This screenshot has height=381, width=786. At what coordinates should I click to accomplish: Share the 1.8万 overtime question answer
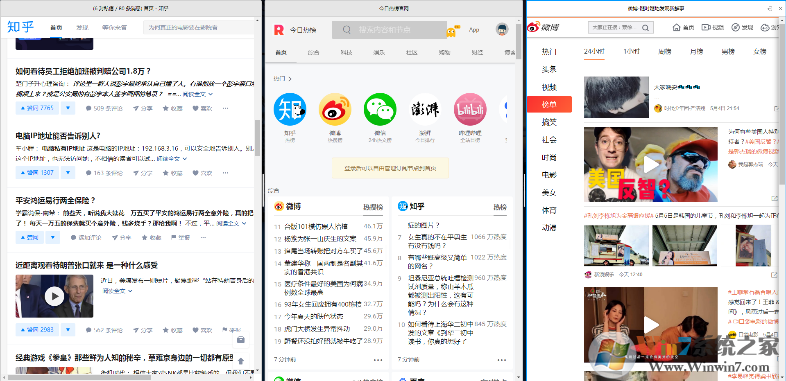tap(142, 108)
